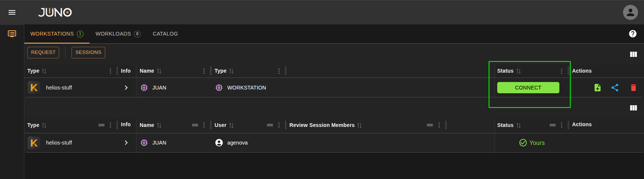Open column chooser for the sessions table
Image resolution: width=644 pixels, height=179 pixels.
633,108
